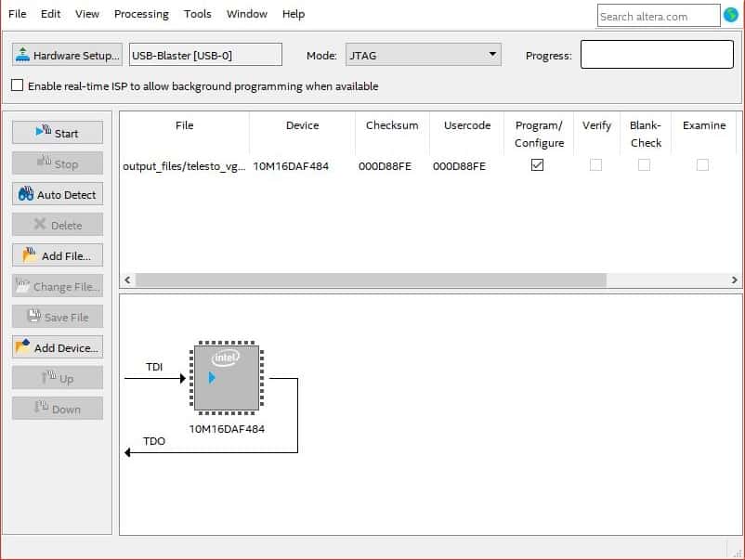
Task: Select the 10M16DAF484 chip in the chain diagram
Action: (x=227, y=378)
